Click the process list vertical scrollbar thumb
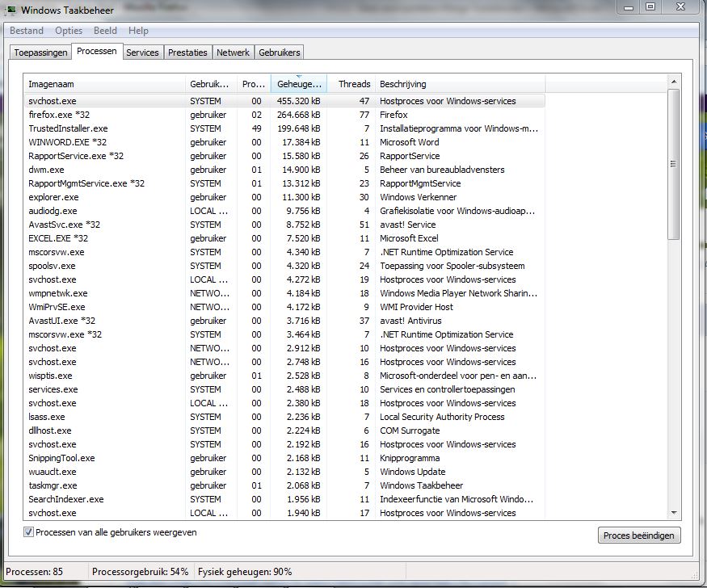 click(674, 164)
